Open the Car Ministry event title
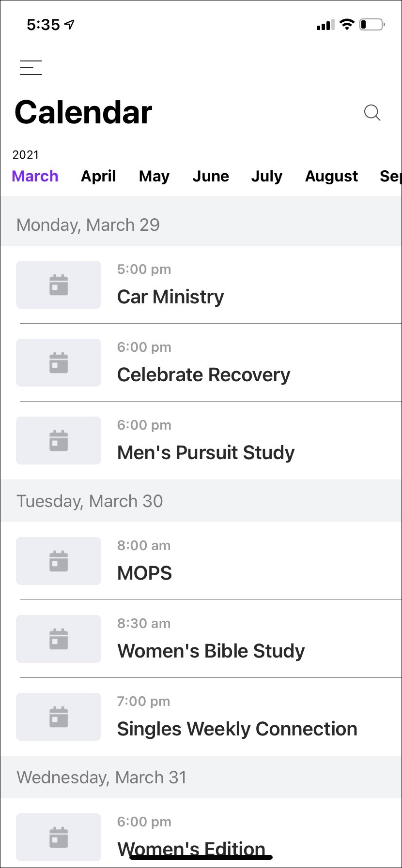Screen dimensions: 402x868 (x=170, y=297)
